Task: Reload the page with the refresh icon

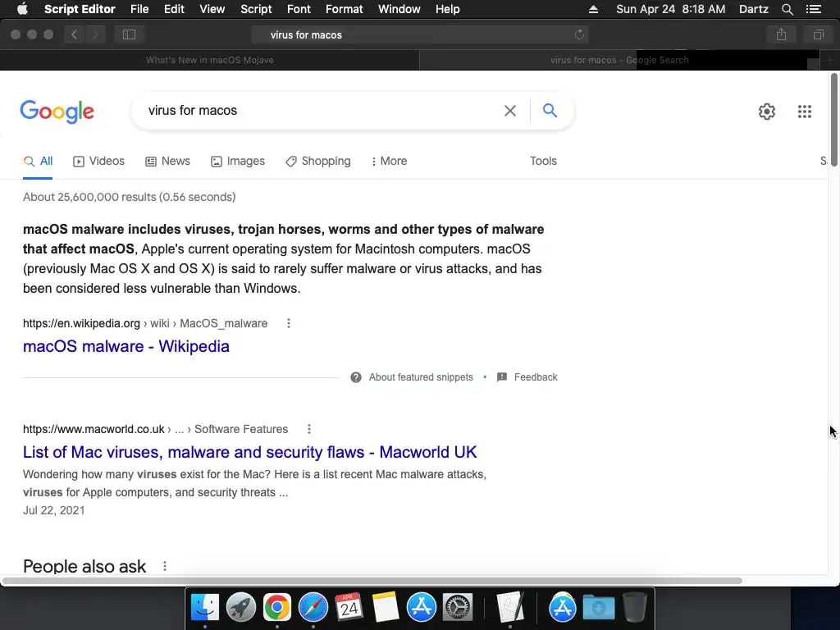Action: coord(579,34)
